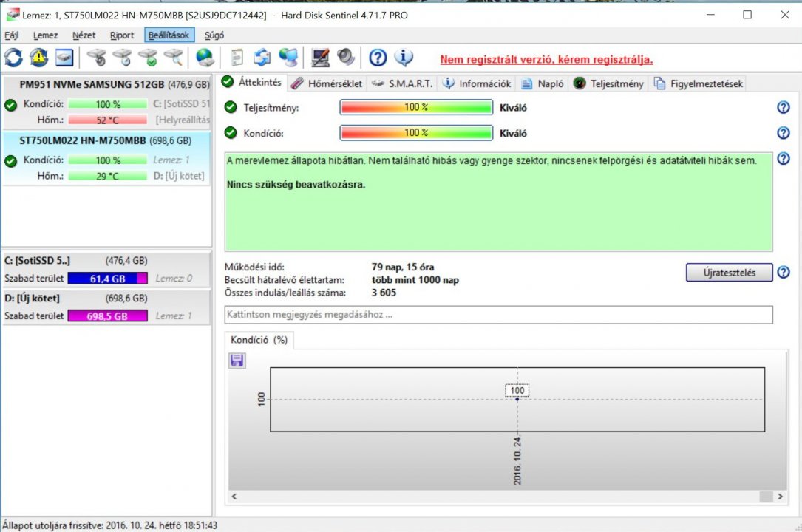This screenshot has width=802, height=532.
Task: Open the Nézet menu
Action: tap(84, 35)
